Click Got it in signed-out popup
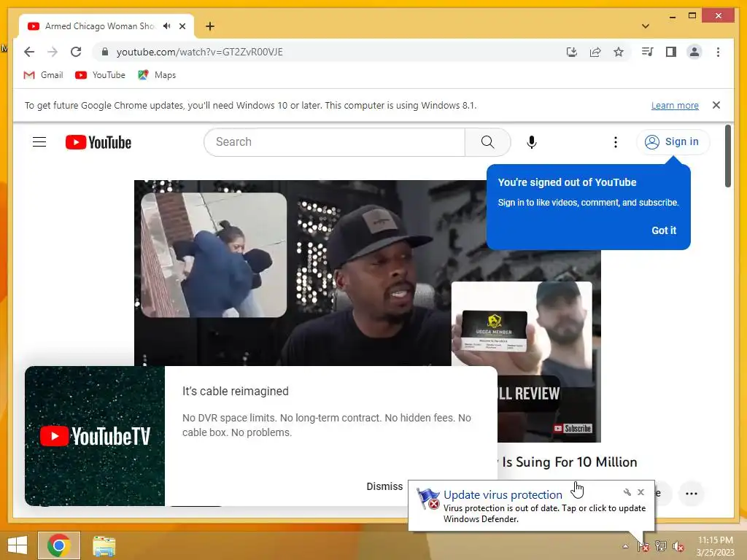Viewport: 747px width, 560px height. (664, 230)
